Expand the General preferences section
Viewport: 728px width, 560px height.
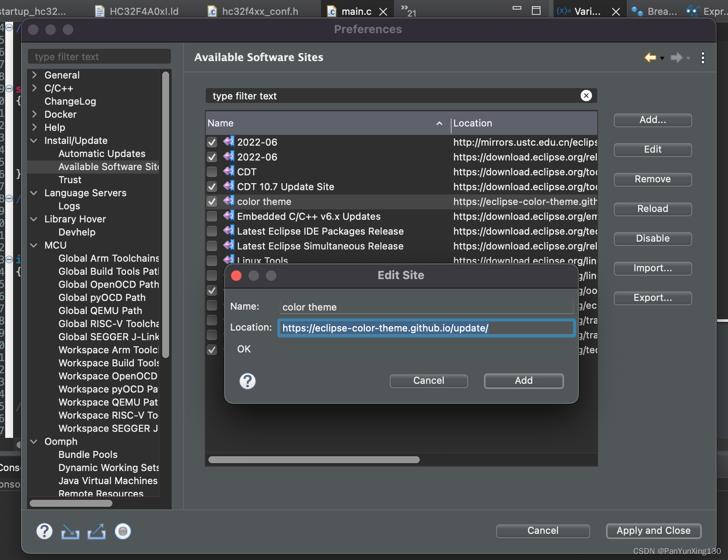(34, 75)
